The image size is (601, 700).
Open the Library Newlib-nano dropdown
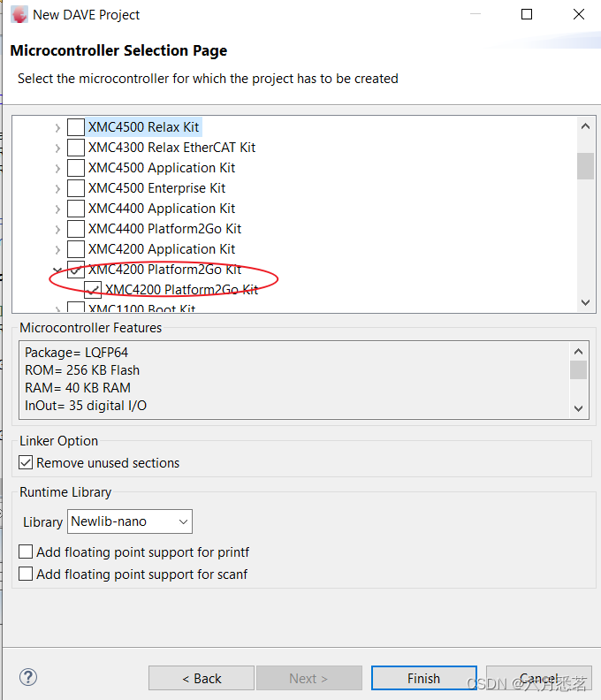pos(130,521)
